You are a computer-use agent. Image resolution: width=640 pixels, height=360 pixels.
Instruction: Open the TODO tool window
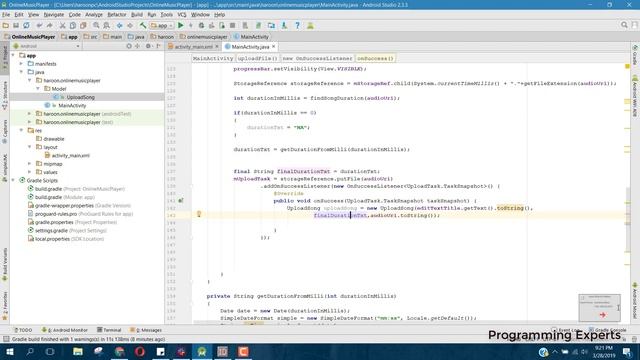tap(23, 330)
